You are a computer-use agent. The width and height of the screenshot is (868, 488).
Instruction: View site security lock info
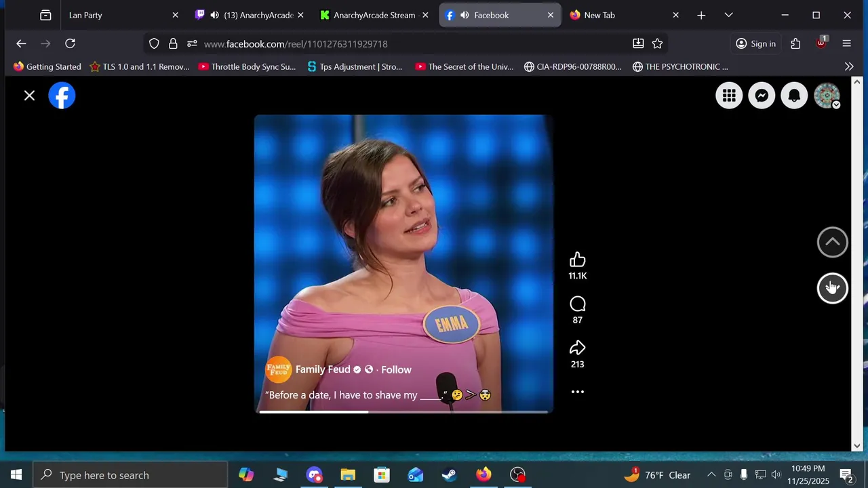click(x=173, y=43)
